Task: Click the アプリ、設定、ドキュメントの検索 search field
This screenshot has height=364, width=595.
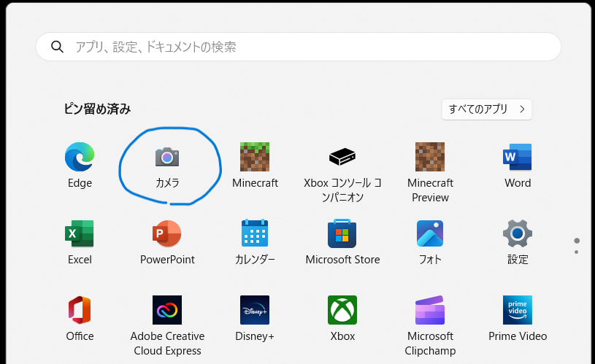Action: tap(299, 47)
